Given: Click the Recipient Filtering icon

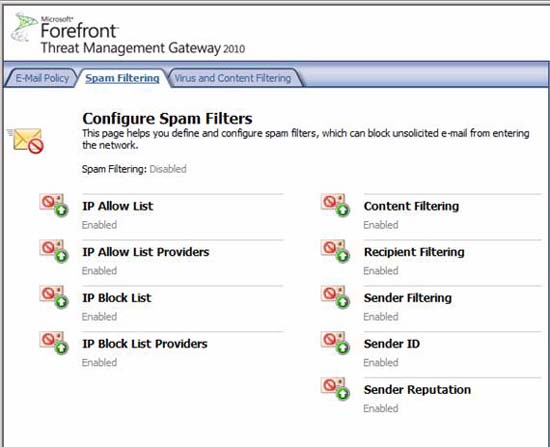Looking at the screenshot, I should tap(335, 251).
